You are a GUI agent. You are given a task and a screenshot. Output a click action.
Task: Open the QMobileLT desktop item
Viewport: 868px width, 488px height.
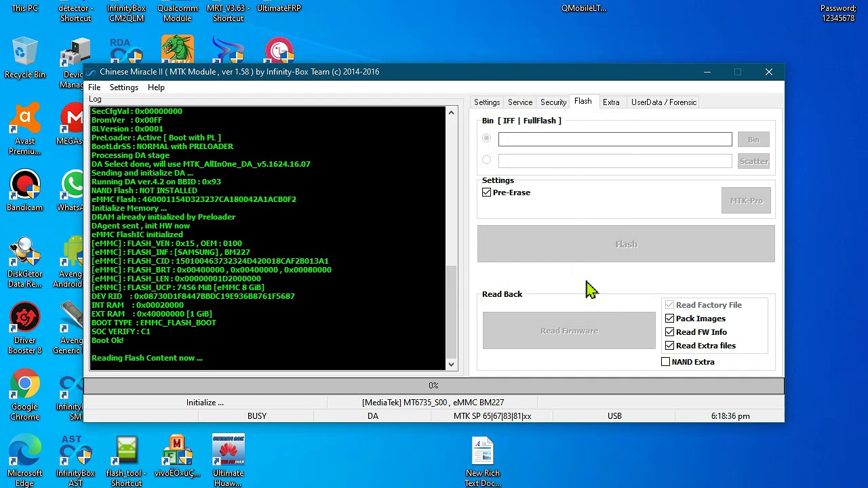(x=584, y=8)
